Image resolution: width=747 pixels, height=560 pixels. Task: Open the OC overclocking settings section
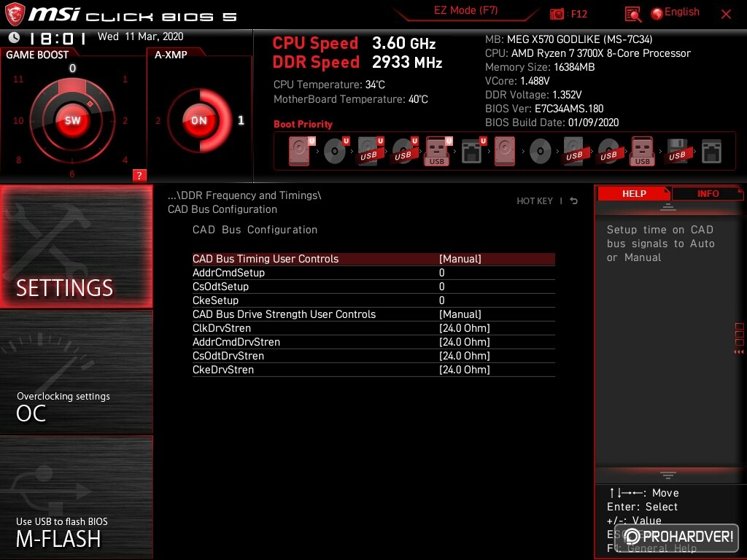(x=76, y=372)
